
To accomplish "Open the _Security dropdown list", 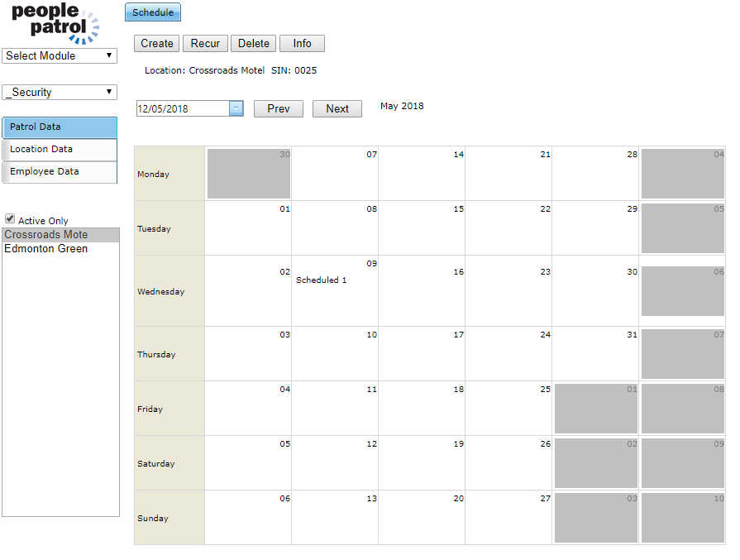I will [60, 92].
